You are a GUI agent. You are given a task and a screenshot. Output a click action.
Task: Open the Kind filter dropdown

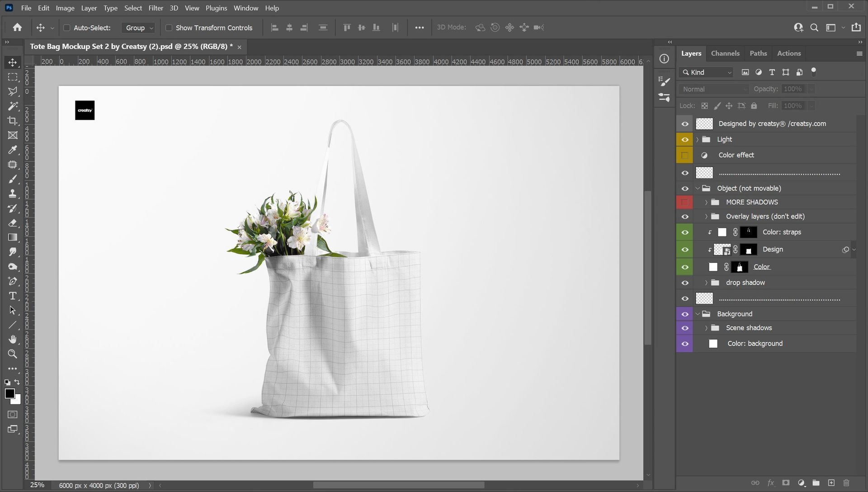pyautogui.click(x=705, y=72)
